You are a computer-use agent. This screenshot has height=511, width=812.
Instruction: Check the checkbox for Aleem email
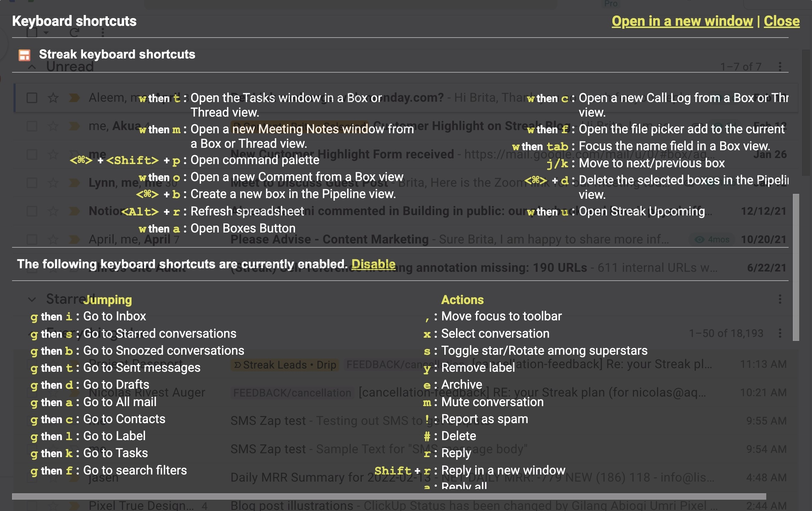(x=32, y=98)
